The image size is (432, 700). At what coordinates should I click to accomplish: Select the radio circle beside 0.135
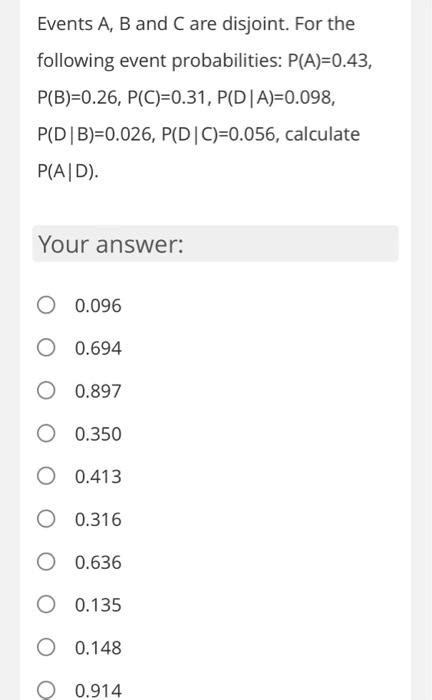click(x=46, y=604)
